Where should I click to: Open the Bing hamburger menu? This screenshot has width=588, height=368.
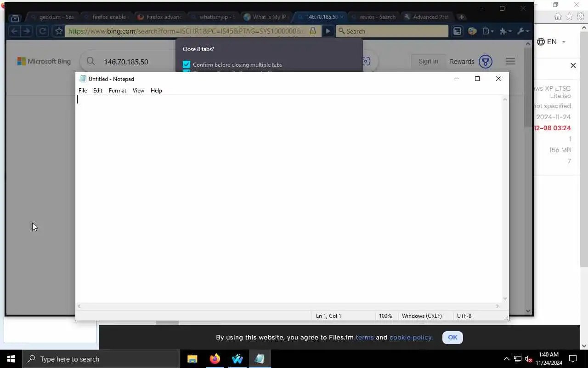point(510,61)
